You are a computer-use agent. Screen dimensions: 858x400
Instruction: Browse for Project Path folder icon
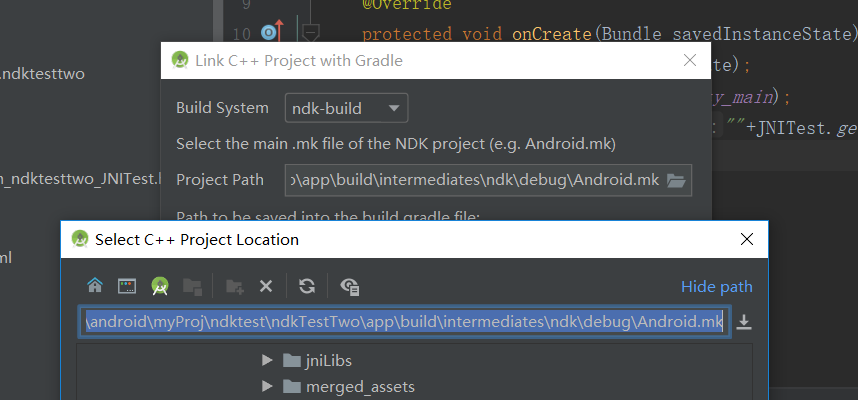tap(676, 180)
